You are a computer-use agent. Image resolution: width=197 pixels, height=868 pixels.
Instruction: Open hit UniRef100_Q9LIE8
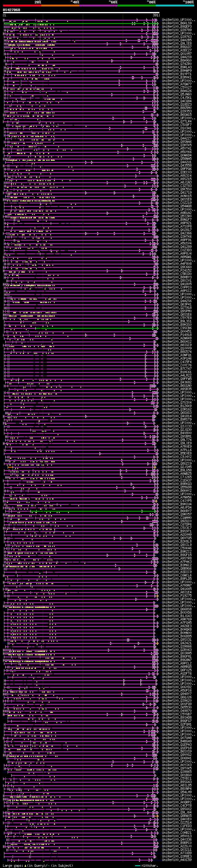coord(177,43)
